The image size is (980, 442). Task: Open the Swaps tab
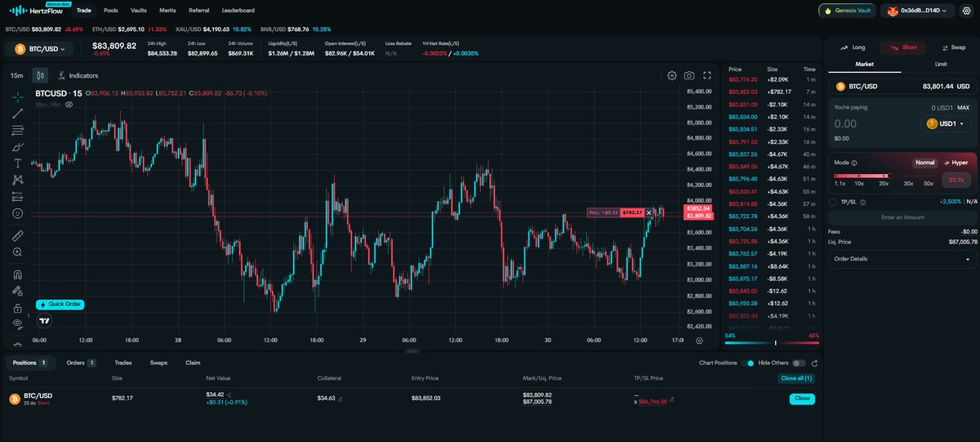click(x=159, y=363)
